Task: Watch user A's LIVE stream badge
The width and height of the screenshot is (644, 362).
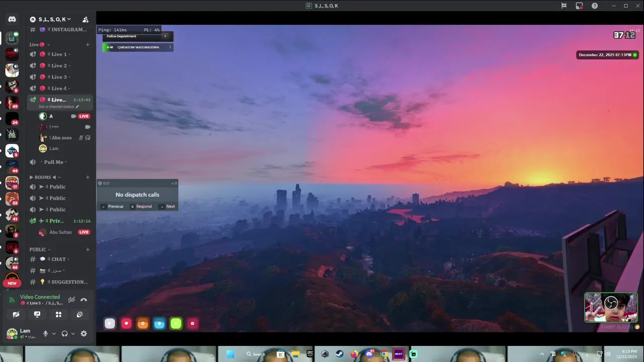Action: click(84, 116)
